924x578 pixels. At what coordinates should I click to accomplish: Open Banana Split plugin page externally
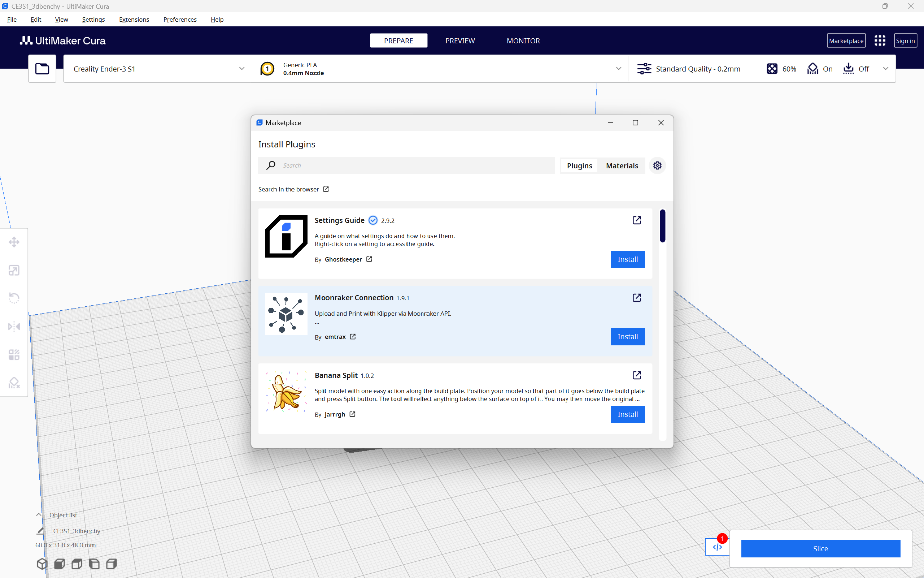pyautogui.click(x=636, y=375)
